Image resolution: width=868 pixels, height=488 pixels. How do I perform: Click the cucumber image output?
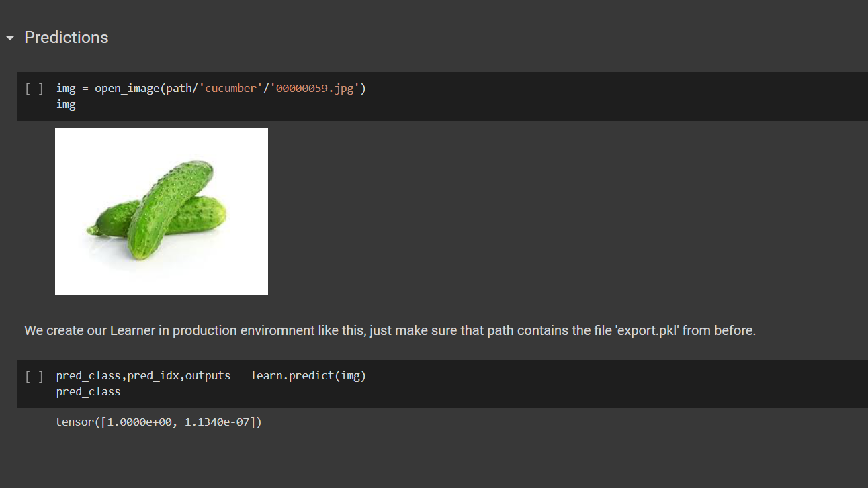[161, 210]
